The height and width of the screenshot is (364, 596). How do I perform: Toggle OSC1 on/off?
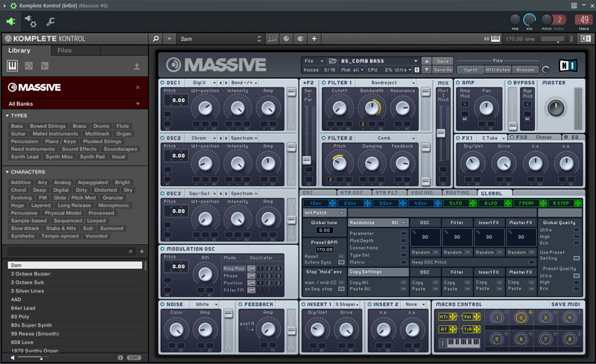[x=162, y=83]
